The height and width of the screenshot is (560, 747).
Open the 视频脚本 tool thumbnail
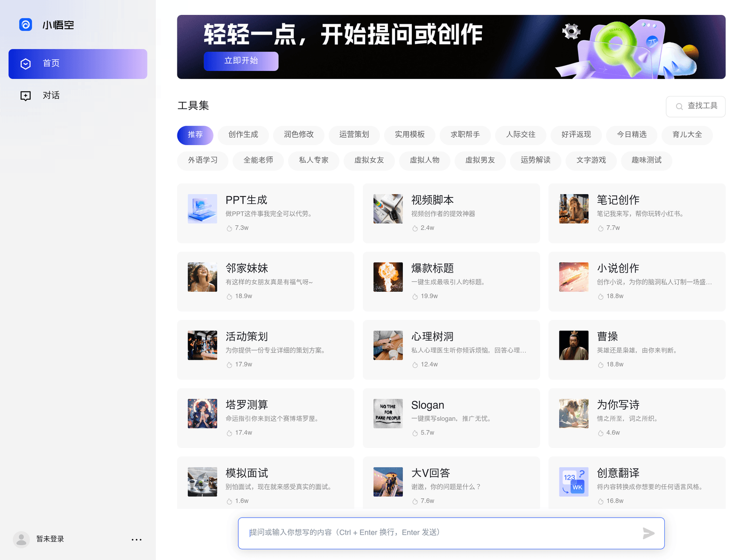[388, 209]
